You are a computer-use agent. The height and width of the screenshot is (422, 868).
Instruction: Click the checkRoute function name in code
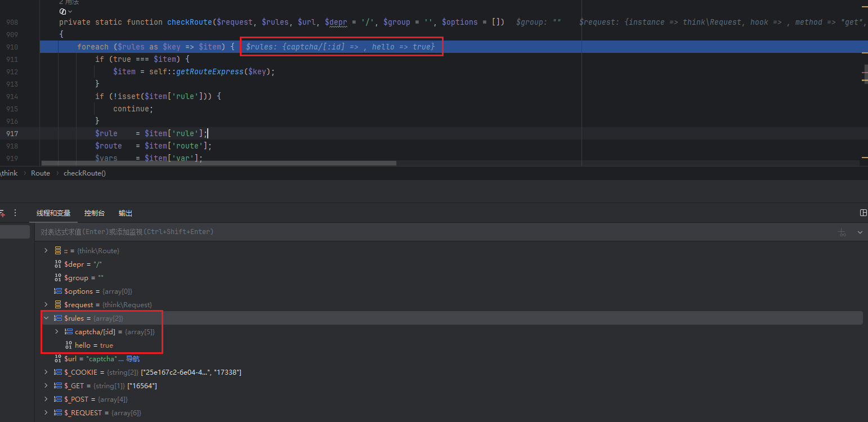pos(190,22)
